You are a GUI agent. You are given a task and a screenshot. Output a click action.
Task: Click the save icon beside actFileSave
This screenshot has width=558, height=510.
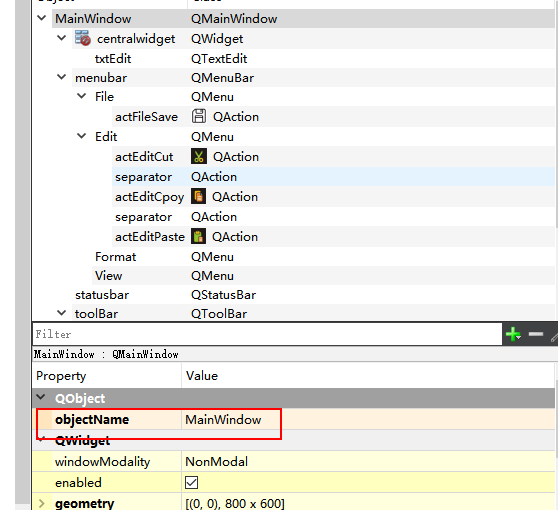click(199, 116)
